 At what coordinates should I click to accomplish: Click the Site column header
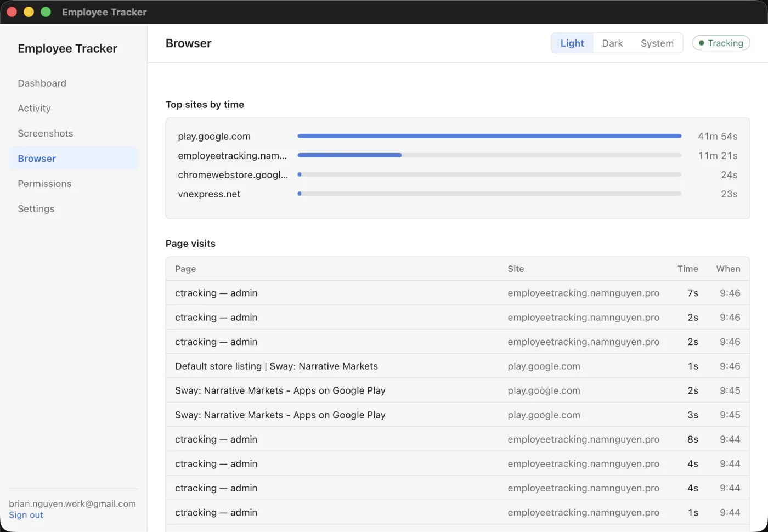pos(516,269)
